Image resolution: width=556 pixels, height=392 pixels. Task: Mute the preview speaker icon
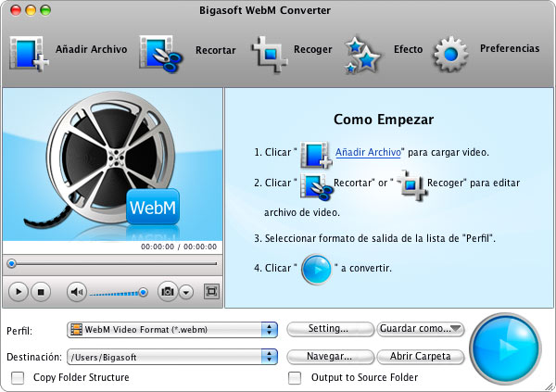click(x=77, y=292)
